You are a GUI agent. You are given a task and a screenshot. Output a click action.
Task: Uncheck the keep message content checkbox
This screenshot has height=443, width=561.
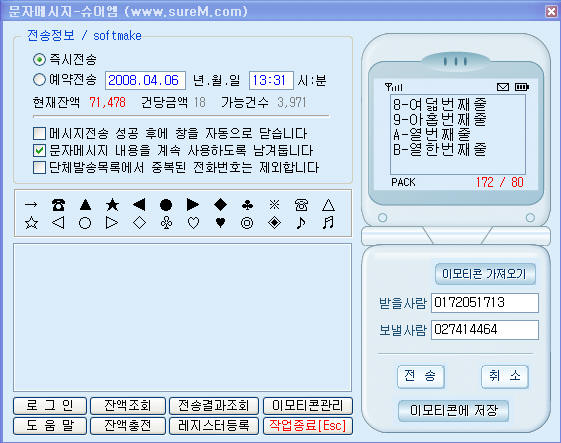point(39,151)
